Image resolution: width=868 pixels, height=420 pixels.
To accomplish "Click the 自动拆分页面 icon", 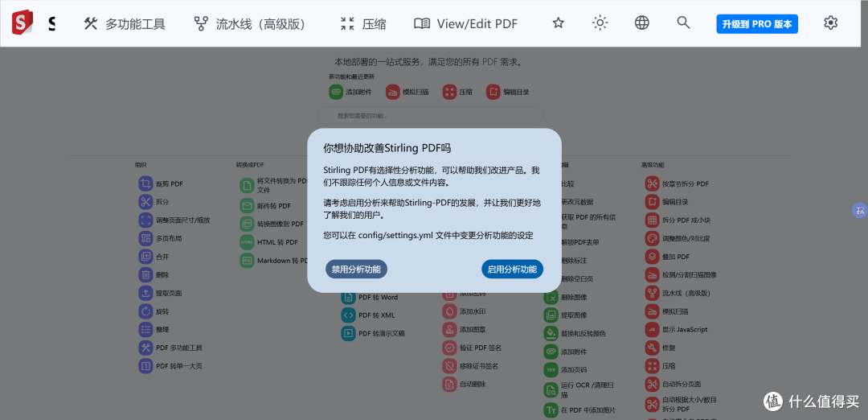I will click(652, 384).
